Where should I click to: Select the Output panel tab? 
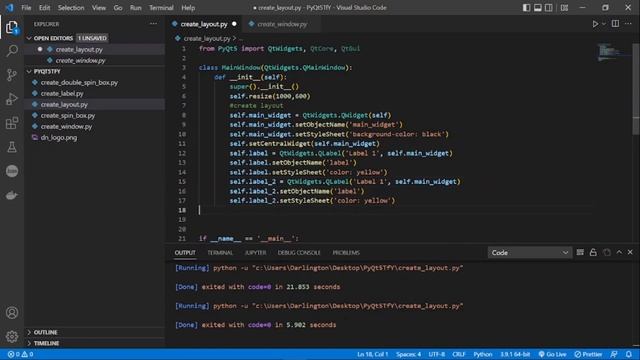[x=185, y=253]
